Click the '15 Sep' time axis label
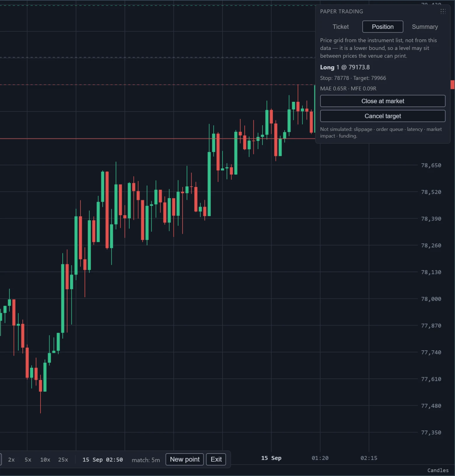This screenshot has height=476, width=455. pos(271,458)
